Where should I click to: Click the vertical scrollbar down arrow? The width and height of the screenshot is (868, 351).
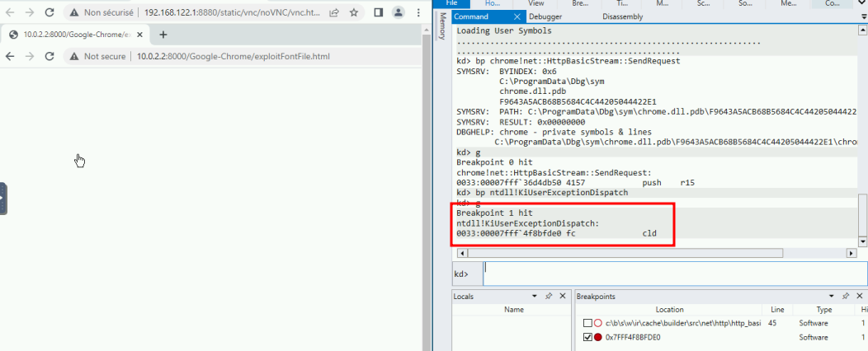(x=862, y=242)
